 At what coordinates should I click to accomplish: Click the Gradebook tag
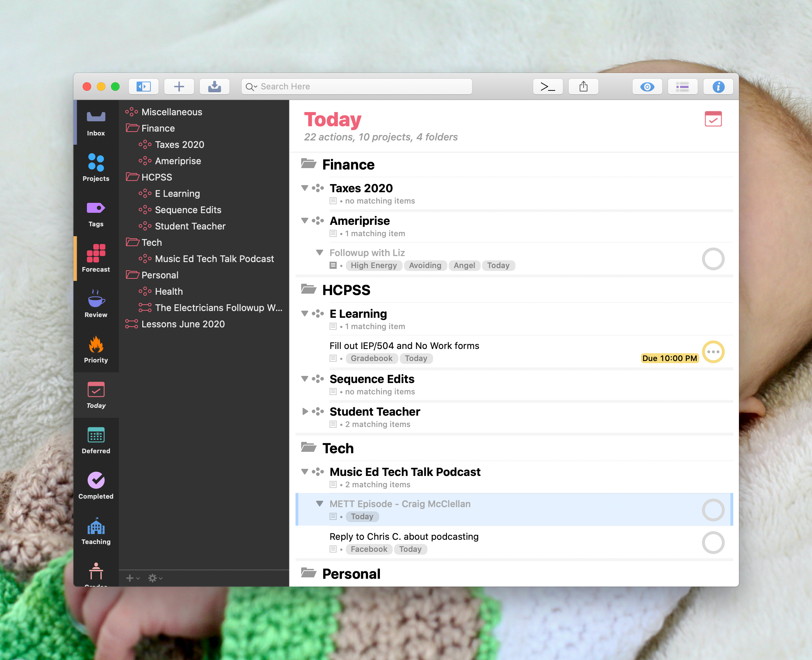pos(371,358)
